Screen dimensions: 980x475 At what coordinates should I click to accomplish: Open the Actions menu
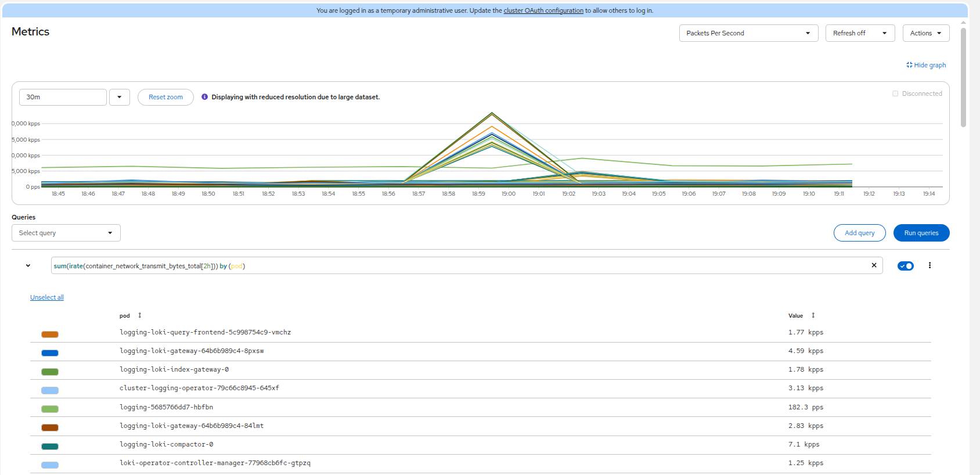tap(926, 33)
